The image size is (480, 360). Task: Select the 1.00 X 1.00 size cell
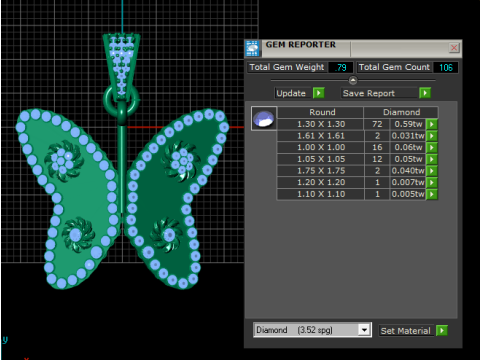coord(321,148)
